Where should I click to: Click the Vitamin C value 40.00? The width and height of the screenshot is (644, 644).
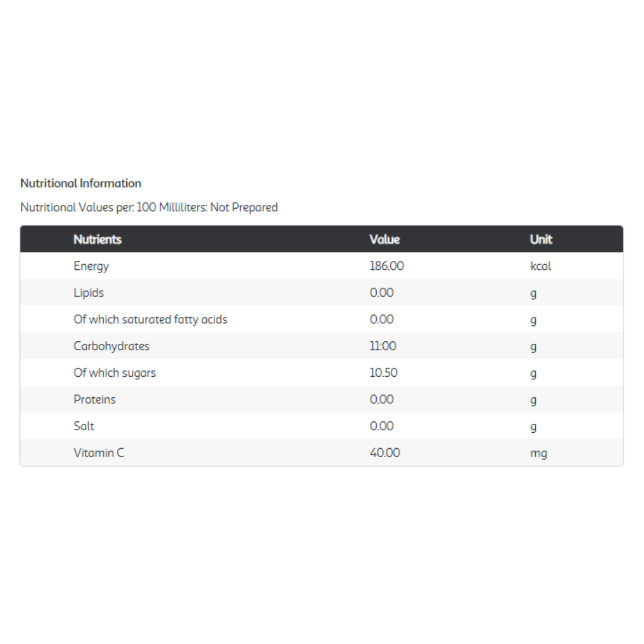click(x=384, y=453)
